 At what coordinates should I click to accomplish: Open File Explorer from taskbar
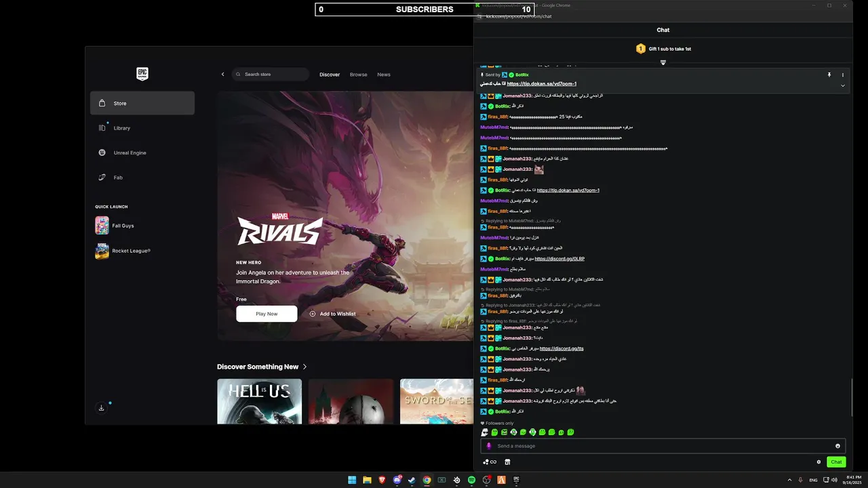pyautogui.click(x=367, y=480)
